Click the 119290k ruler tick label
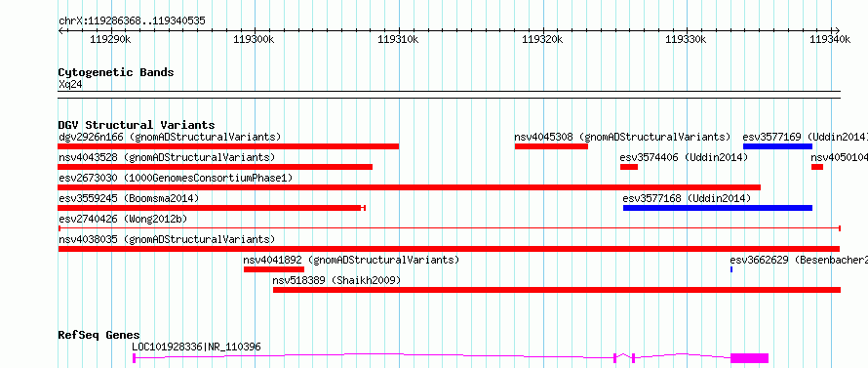Viewport: 868px width, 368px height. click(111, 40)
